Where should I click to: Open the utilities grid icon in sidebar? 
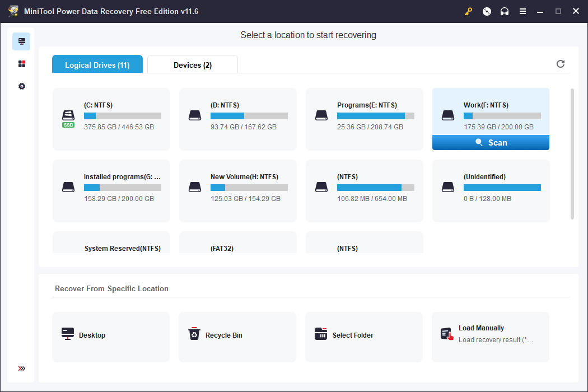[22, 64]
